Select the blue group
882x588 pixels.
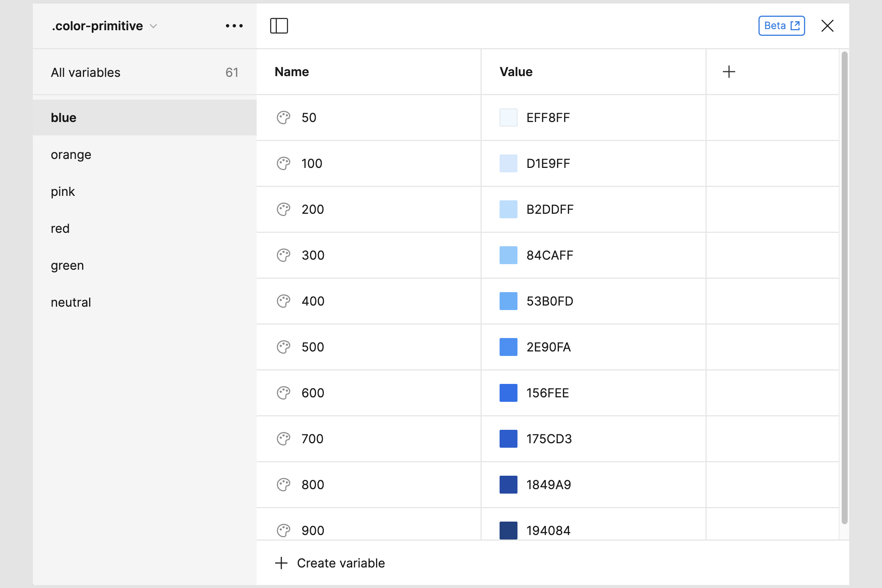click(x=144, y=118)
